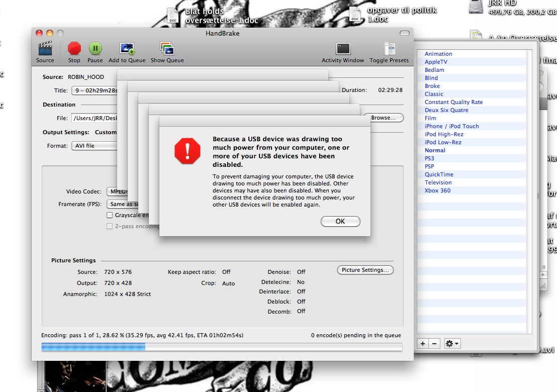The image size is (557, 392).
Task: Select the Constant Quality Rate preset
Action: pyautogui.click(x=453, y=102)
